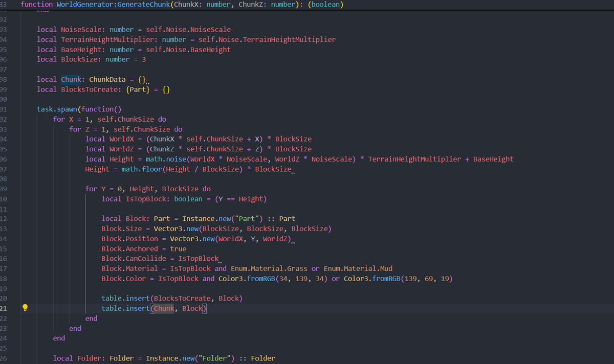Click the 'for Y = 0' loop line
The height and width of the screenshot is (364, 614).
148,189
